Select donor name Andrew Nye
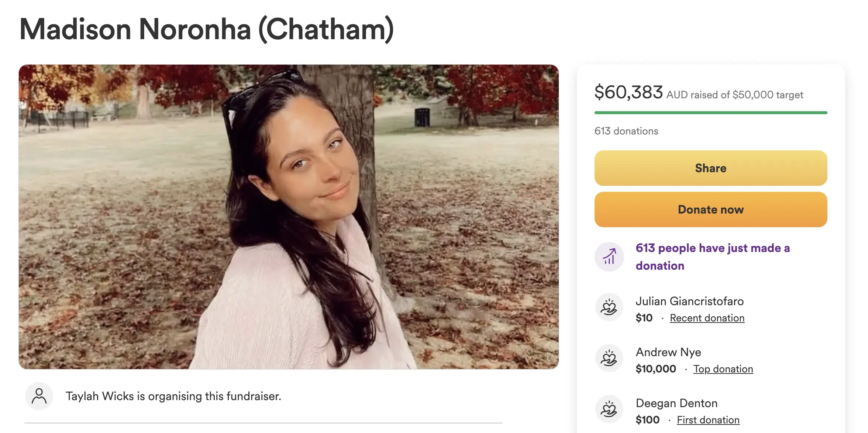868x433 pixels. pyautogui.click(x=668, y=352)
